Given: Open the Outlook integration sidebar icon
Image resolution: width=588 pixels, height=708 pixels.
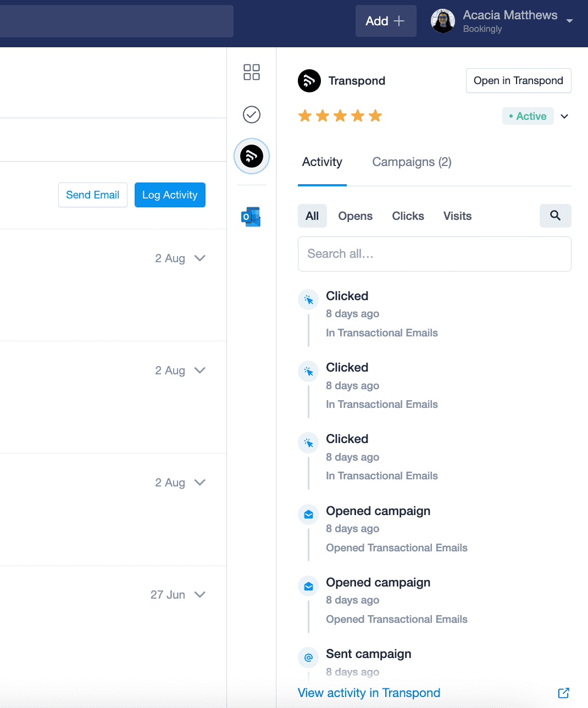Looking at the screenshot, I should coord(251,217).
